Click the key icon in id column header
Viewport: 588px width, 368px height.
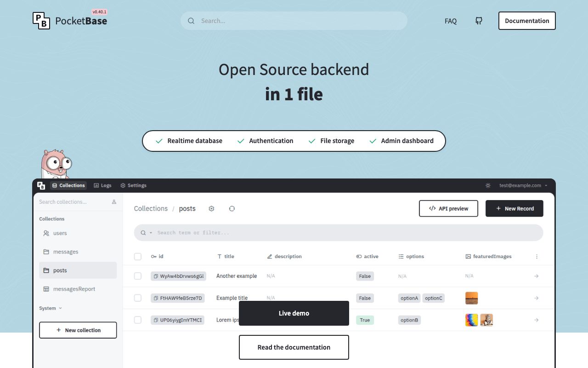[x=154, y=257]
